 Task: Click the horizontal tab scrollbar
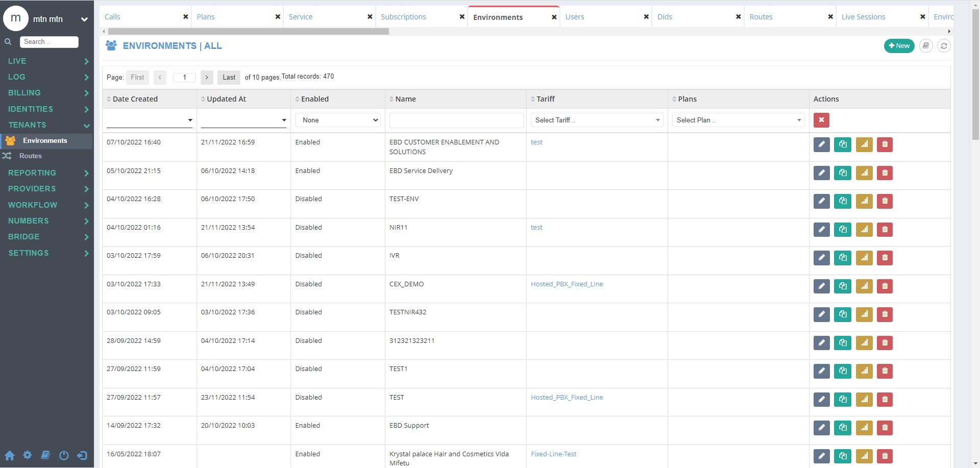pyautogui.click(x=249, y=32)
